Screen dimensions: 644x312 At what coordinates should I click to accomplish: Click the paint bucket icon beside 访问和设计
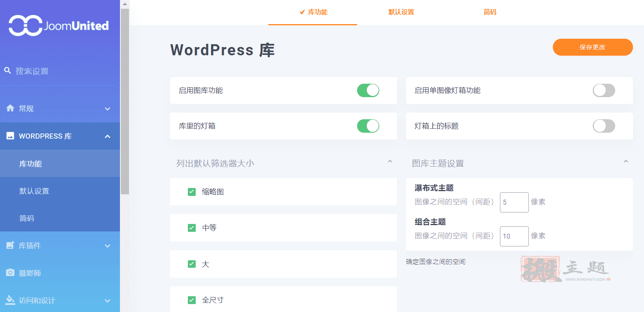pyautogui.click(x=10, y=300)
